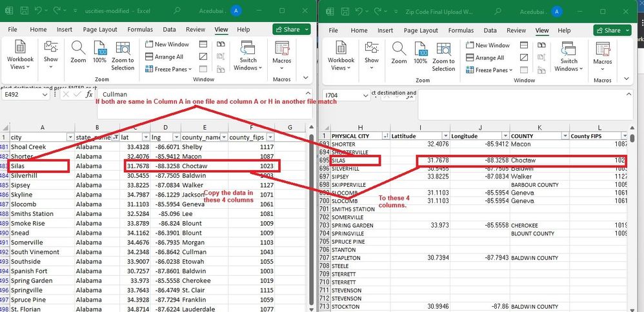Screen dimensions: 644x312
Task: Open Freeze Panes dropdown in left window
Action: click(168, 70)
